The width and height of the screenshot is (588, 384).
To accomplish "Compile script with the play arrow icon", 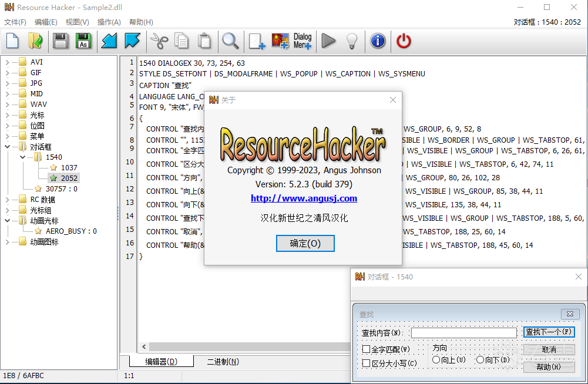I will 328,41.
